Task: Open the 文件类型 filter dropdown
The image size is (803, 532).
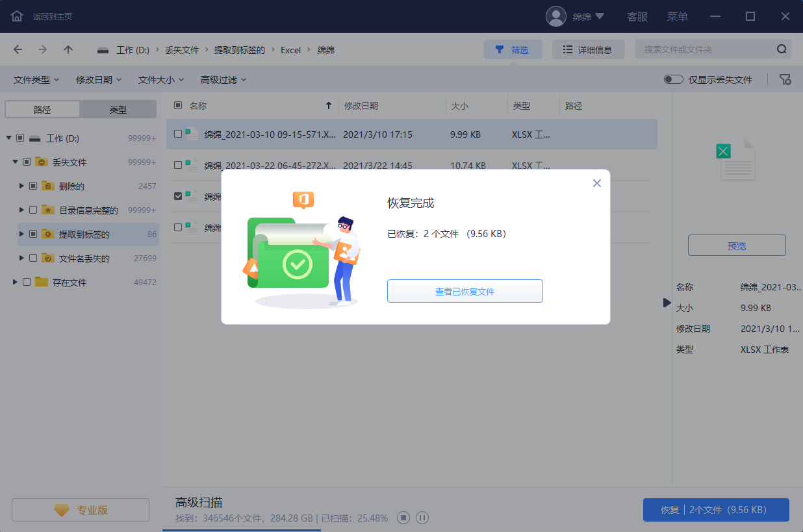Action: coord(36,79)
